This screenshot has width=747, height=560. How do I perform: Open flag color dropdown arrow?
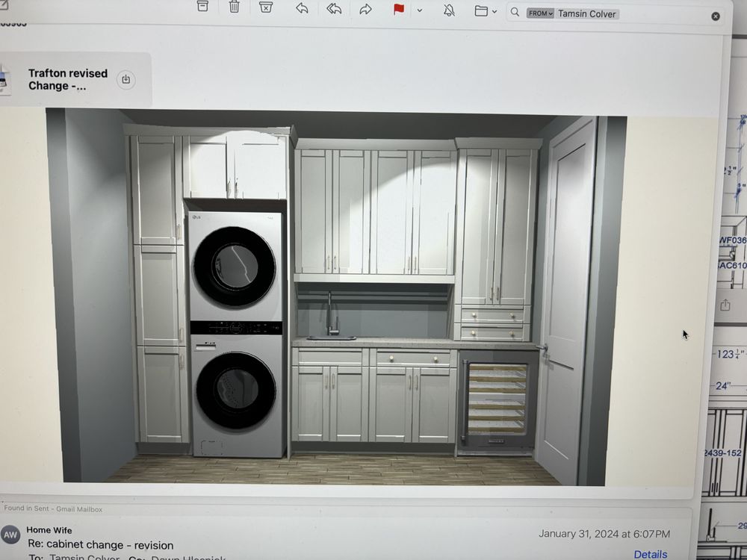pos(419,10)
